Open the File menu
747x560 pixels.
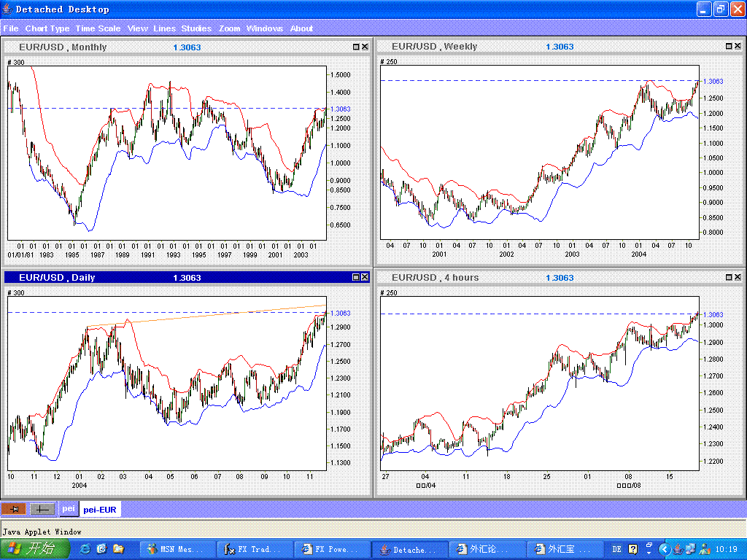[11, 28]
